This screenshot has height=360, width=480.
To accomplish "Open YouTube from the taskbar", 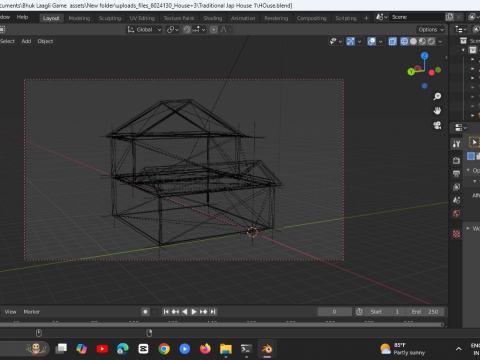I will [102, 349].
